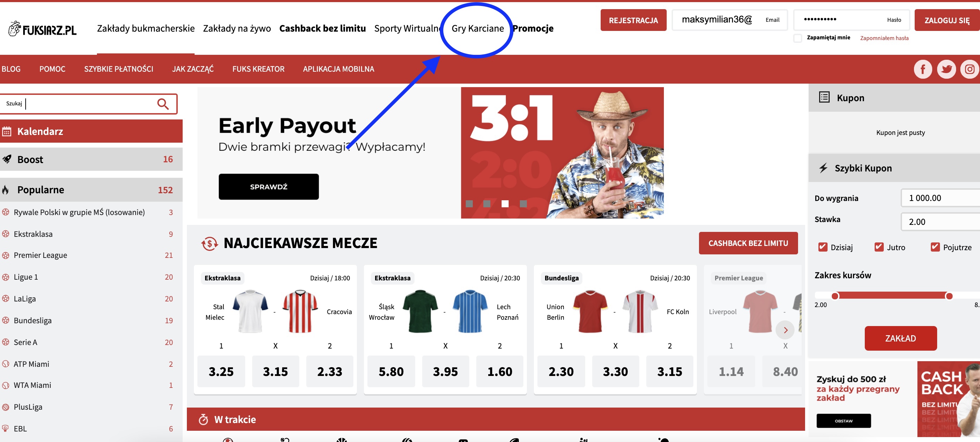Click the football icon next to Bundesliga
Viewport: 980px width, 442px height.
6,320
